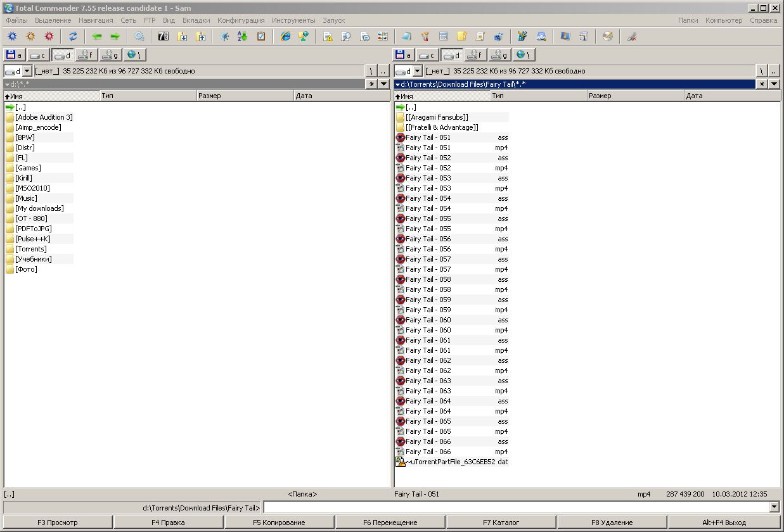This screenshot has width=784, height=532.
Task: Open right panel favorites asterisk button
Action: pos(762,84)
